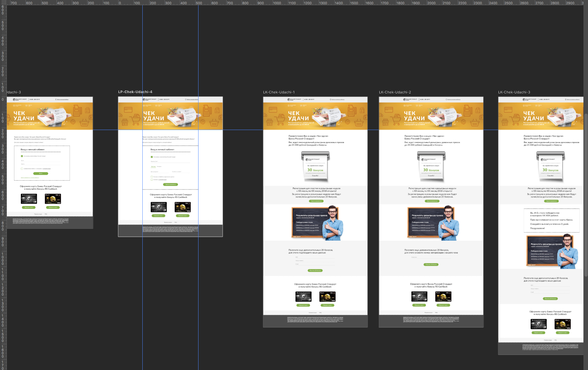Select the LK-Chek-Udachi-1 artboard label
Screen dimensions: 588x370
[x=279, y=92]
